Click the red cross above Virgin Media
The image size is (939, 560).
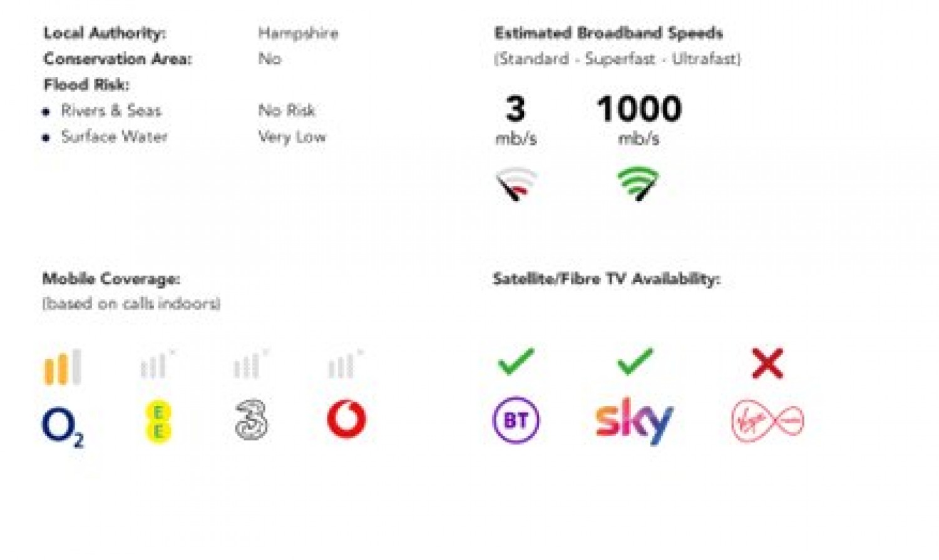pyautogui.click(x=767, y=364)
